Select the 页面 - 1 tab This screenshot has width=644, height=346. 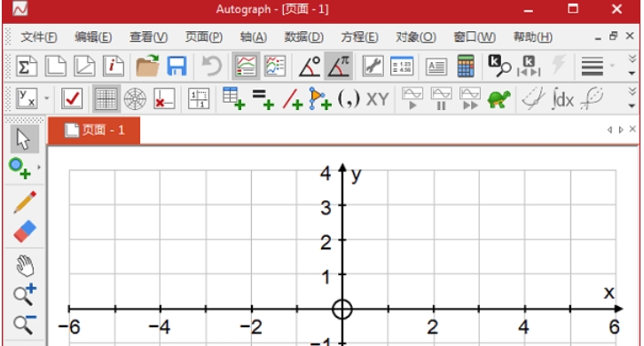click(x=94, y=130)
